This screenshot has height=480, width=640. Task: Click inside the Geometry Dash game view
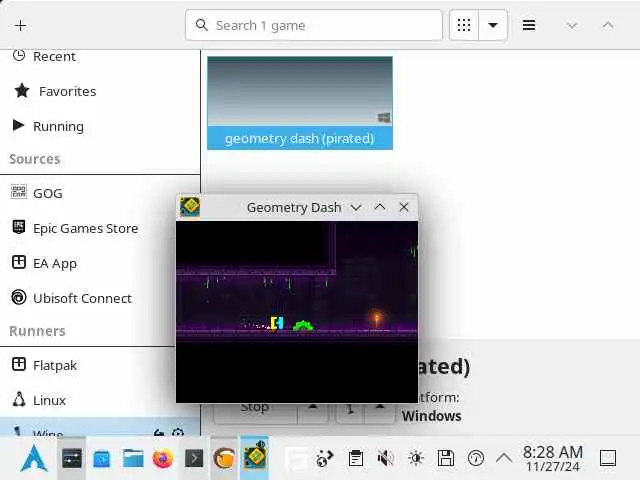click(297, 312)
